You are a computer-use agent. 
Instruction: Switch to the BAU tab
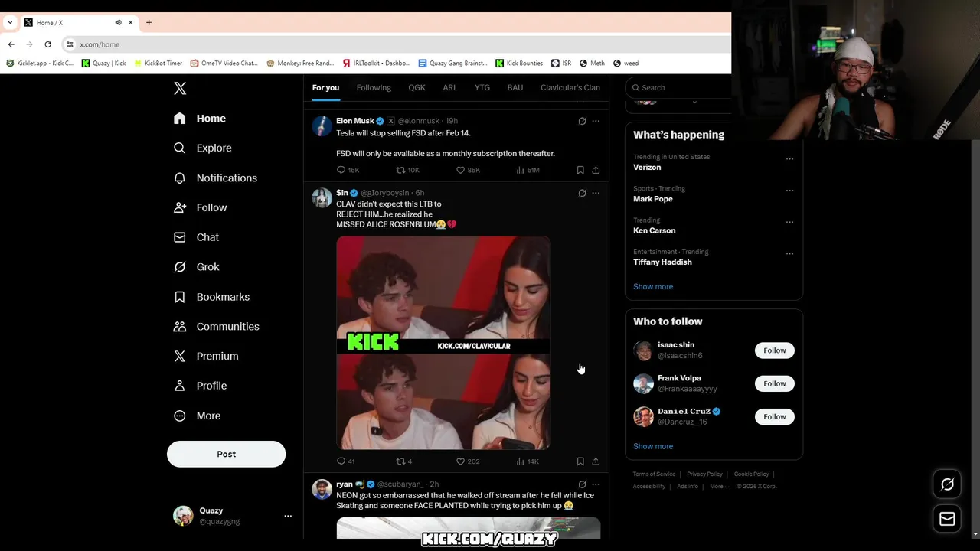point(514,87)
